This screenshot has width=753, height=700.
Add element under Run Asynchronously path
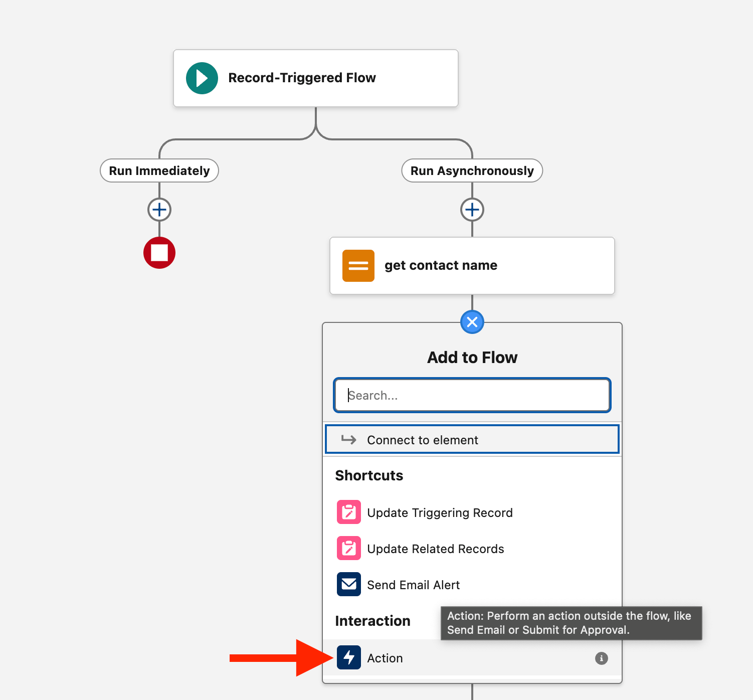[x=472, y=210]
